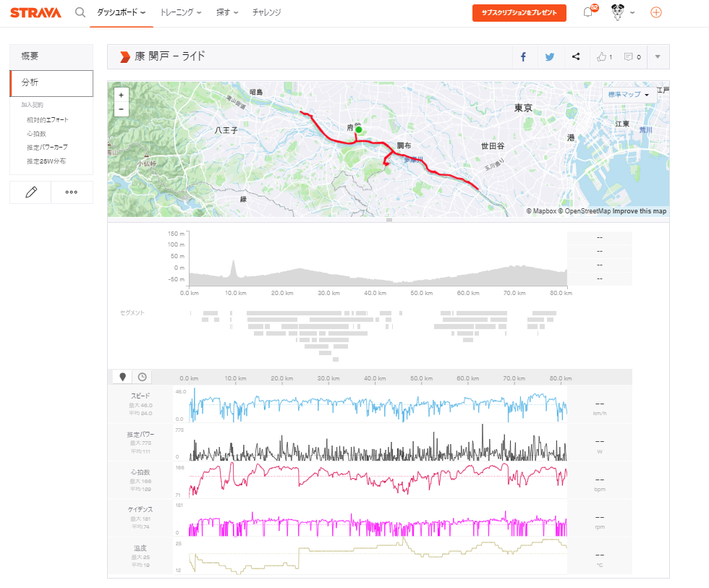
Task: Zoom in the map with plus
Action: pyautogui.click(x=121, y=95)
